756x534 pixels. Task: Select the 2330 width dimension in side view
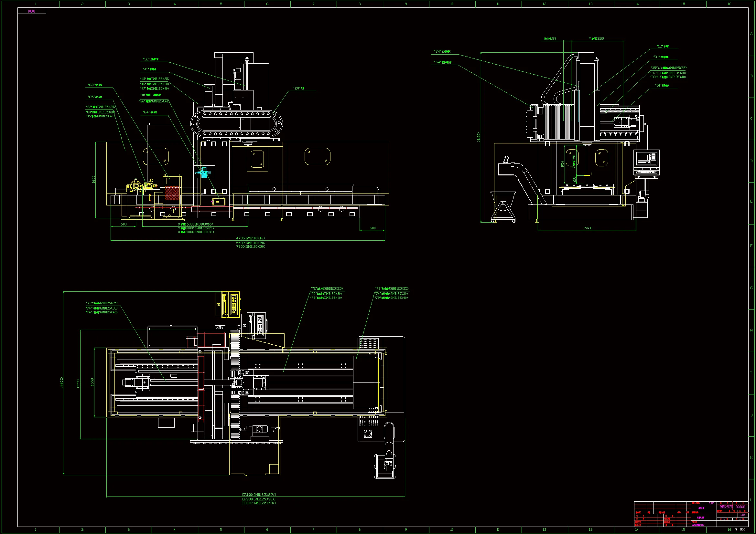[588, 228]
